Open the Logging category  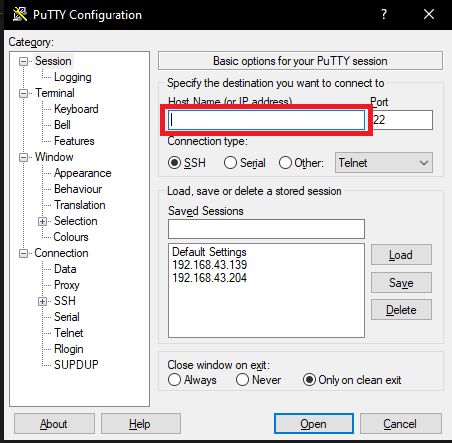[x=73, y=77]
